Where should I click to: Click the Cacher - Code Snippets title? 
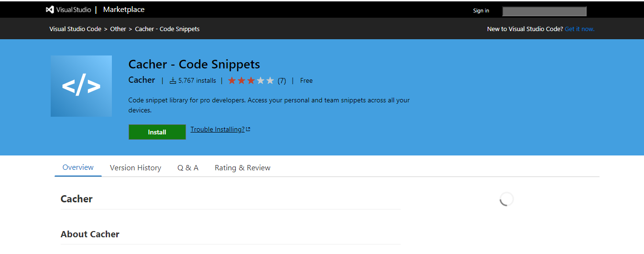click(x=194, y=64)
